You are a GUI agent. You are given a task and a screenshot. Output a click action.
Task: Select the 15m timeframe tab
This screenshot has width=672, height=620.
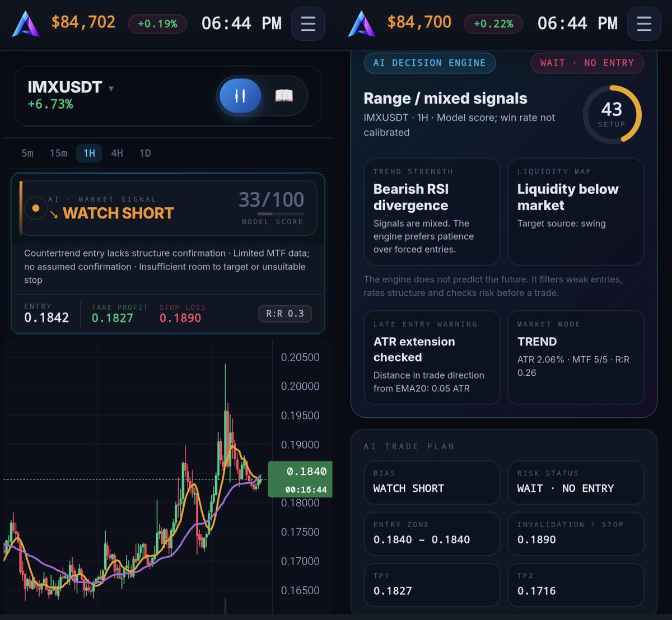click(x=58, y=153)
